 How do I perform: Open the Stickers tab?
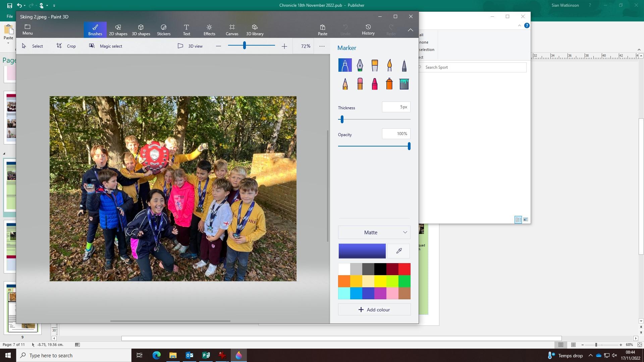(x=164, y=30)
